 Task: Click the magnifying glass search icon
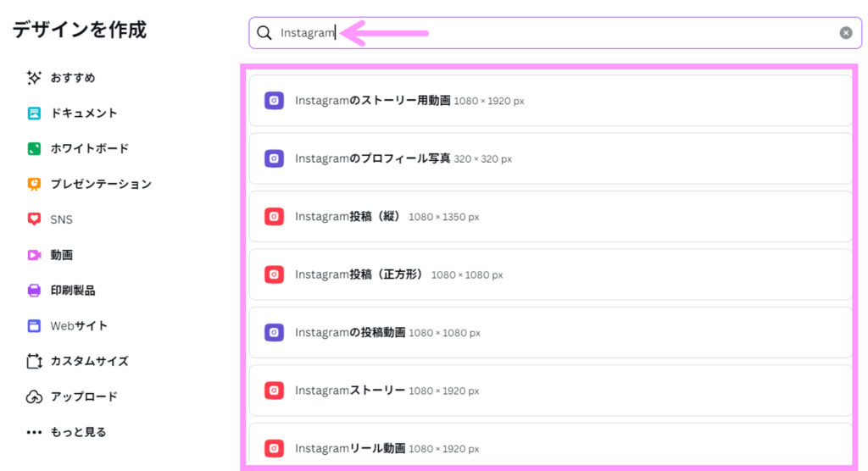click(264, 33)
